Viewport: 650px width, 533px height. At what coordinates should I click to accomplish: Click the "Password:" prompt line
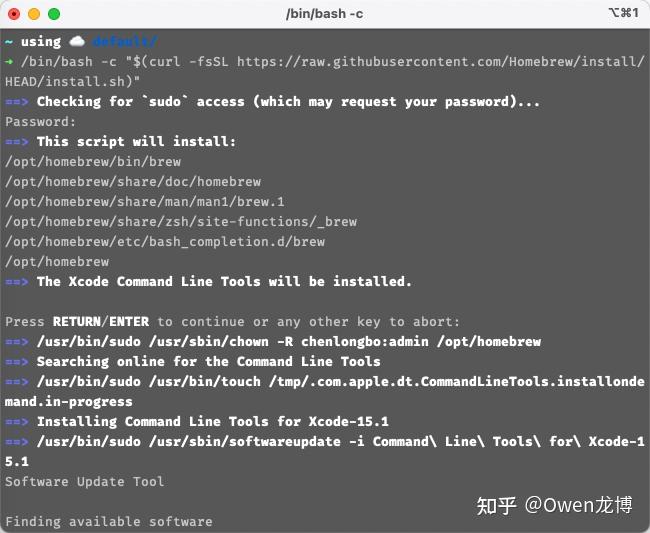[40, 122]
